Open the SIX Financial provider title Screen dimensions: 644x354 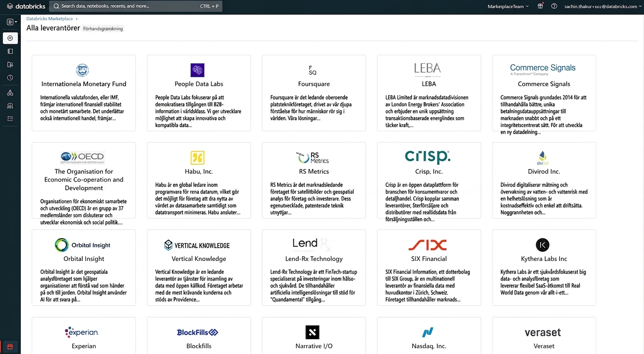(429, 259)
